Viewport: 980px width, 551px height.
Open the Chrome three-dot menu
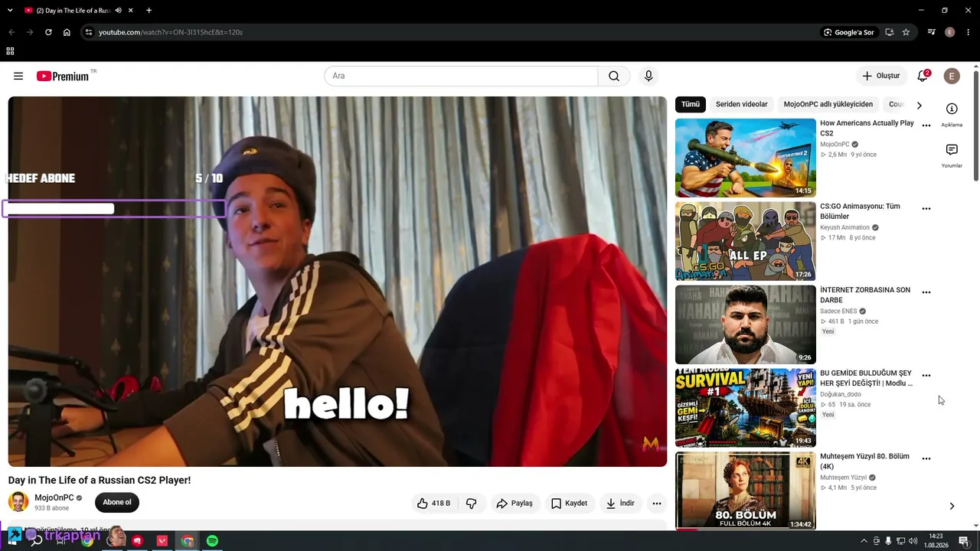(x=969, y=32)
